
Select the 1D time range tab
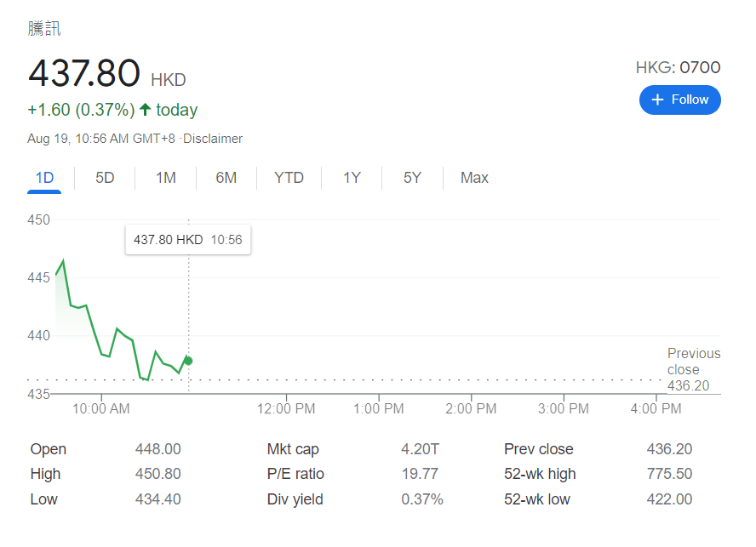click(44, 178)
